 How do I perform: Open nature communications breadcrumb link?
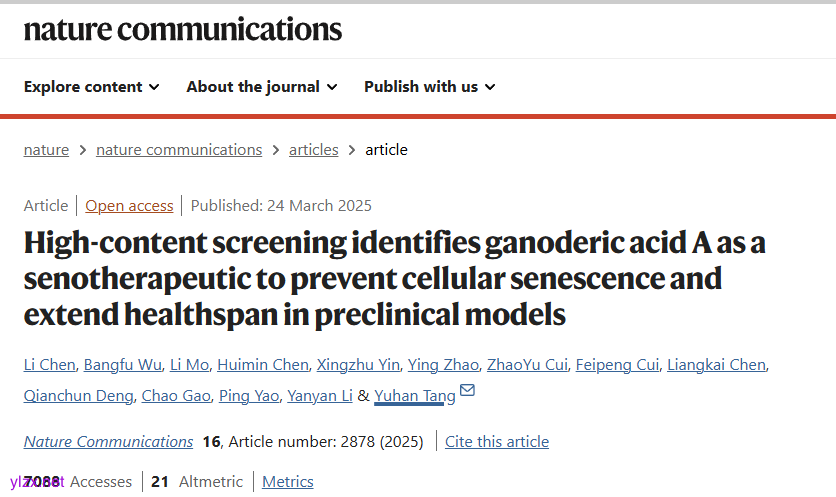tap(179, 150)
